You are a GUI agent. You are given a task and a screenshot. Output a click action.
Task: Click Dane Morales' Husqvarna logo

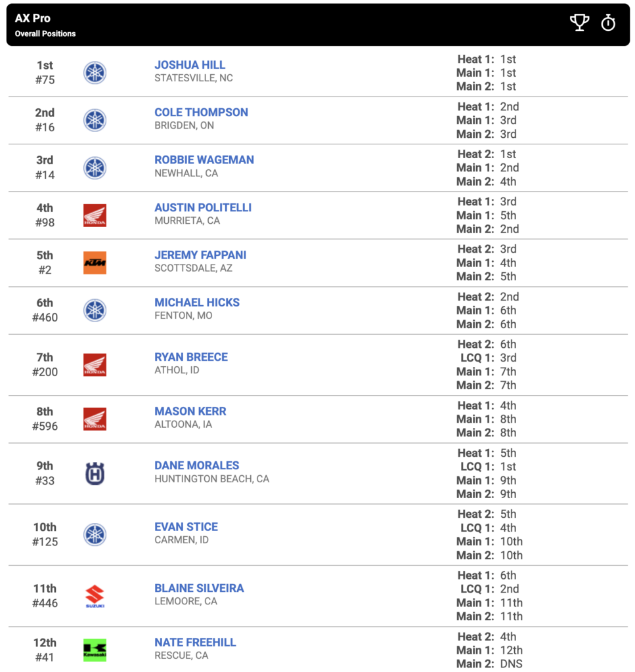tap(95, 474)
